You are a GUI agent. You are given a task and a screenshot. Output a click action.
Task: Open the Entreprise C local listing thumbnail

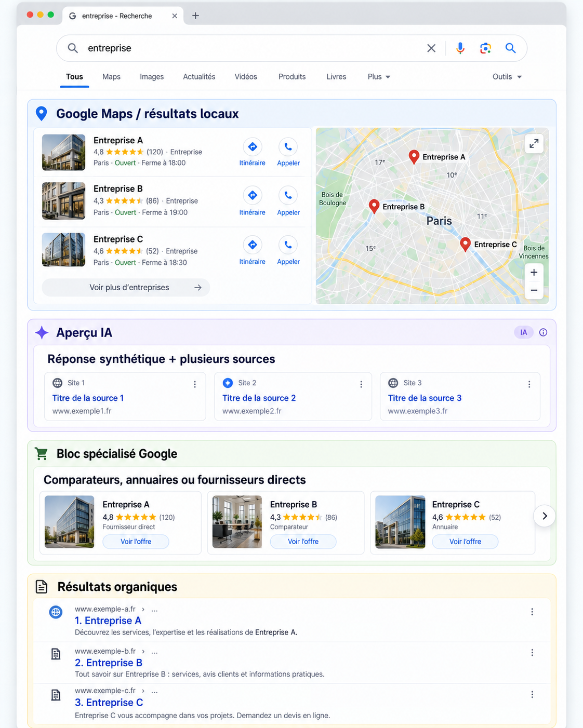point(63,250)
